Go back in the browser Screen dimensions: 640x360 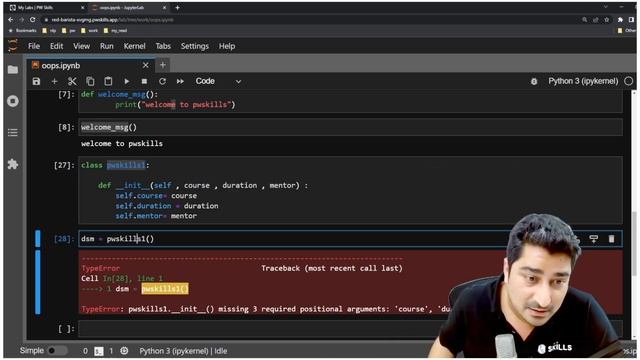point(11,20)
